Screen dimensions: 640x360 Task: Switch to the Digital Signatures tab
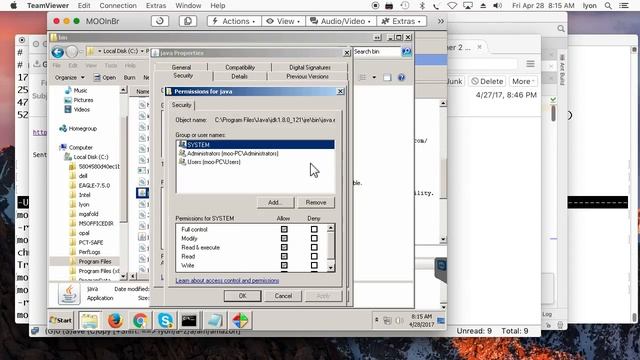click(310, 67)
